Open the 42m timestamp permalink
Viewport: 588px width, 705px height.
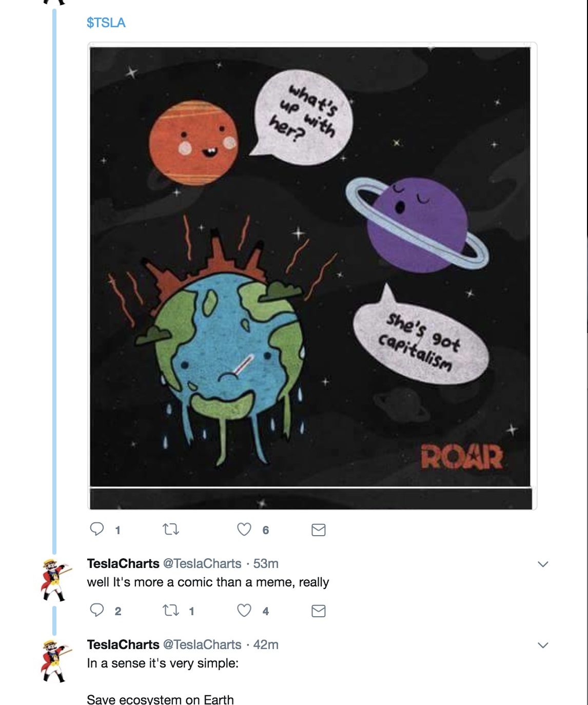click(x=266, y=644)
